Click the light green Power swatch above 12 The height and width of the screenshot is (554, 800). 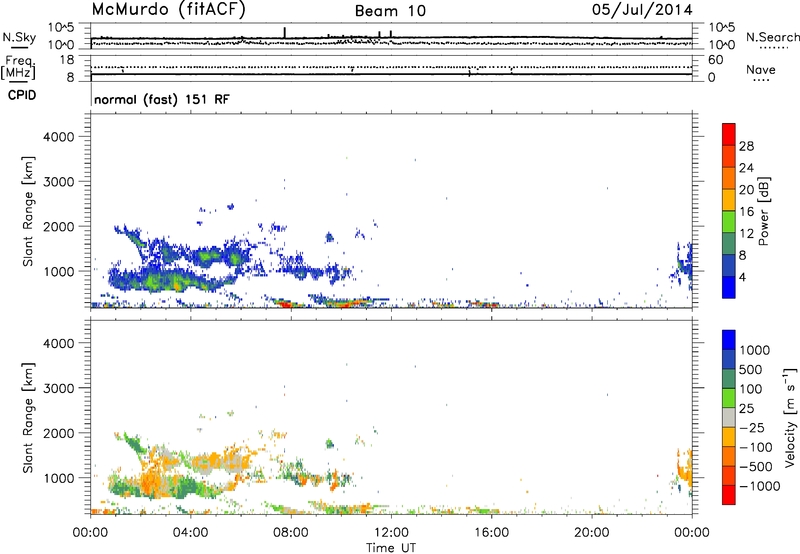(729, 222)
